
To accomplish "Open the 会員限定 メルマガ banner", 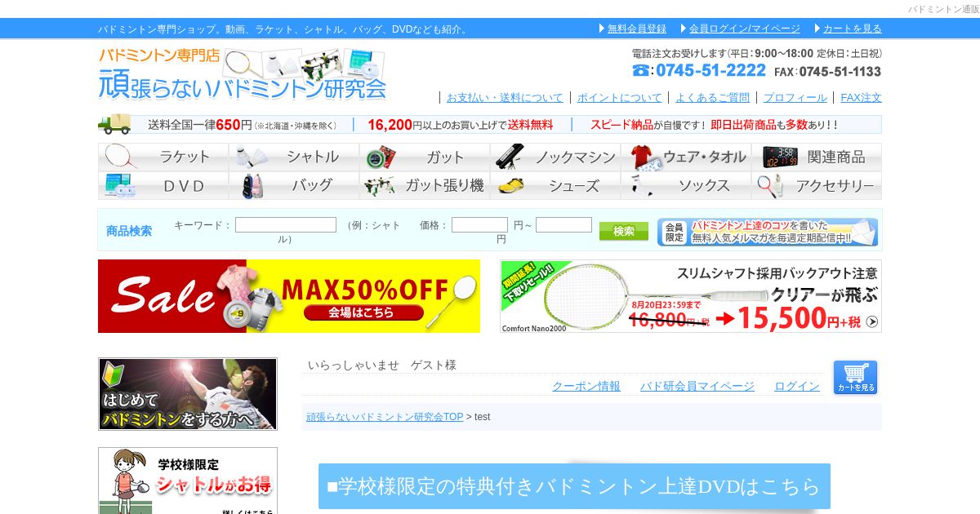I will [768, 232].
